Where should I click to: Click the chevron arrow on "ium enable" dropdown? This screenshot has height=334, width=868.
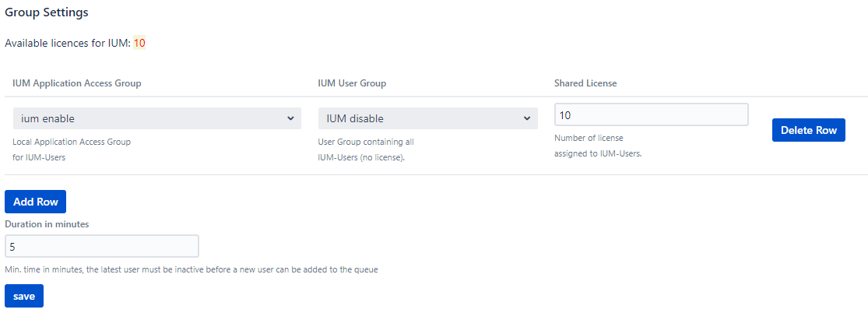290,118
